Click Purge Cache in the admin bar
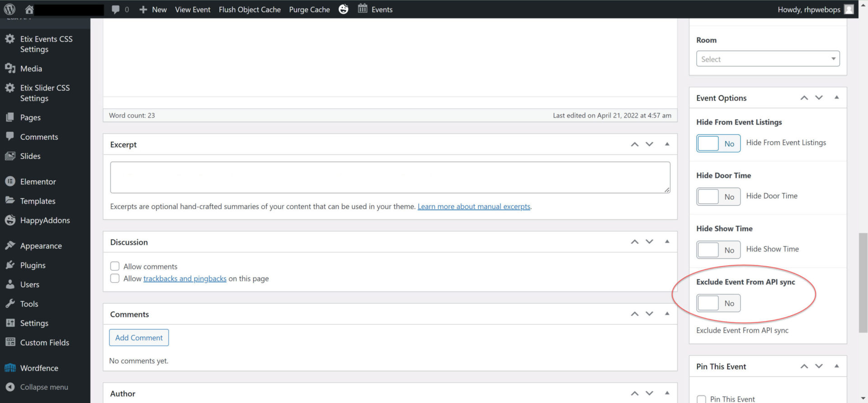Image resolution: width=868 pixels, height=403 pixels. click(309, 9)
